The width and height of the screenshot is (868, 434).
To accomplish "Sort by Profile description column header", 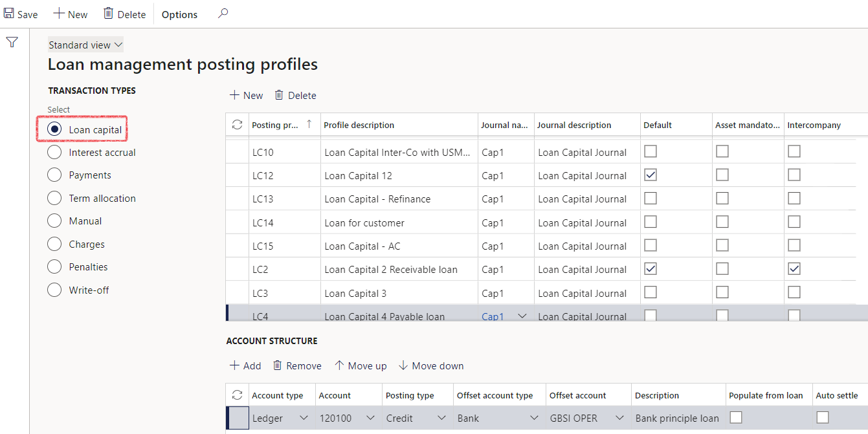I will (x=359, y=125).
